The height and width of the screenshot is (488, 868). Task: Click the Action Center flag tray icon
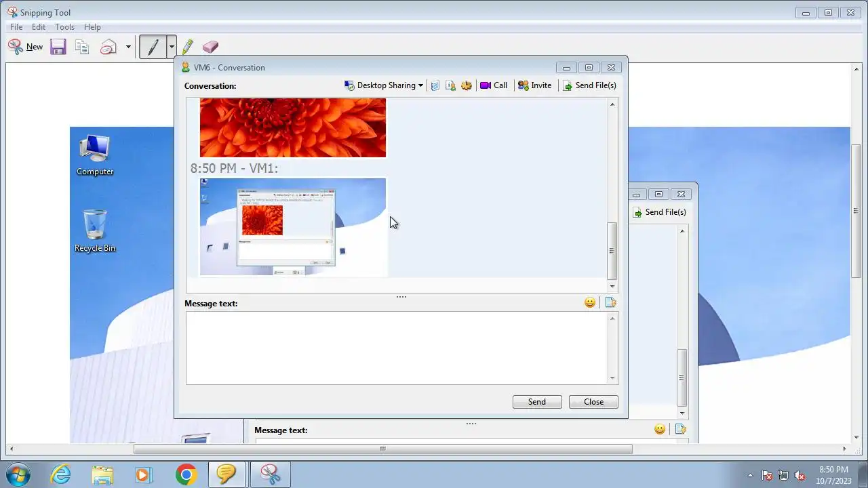pos(767,475)
